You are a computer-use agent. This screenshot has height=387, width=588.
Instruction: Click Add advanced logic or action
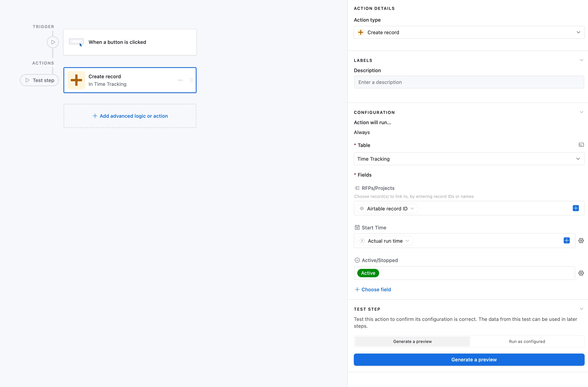[130, 116]
